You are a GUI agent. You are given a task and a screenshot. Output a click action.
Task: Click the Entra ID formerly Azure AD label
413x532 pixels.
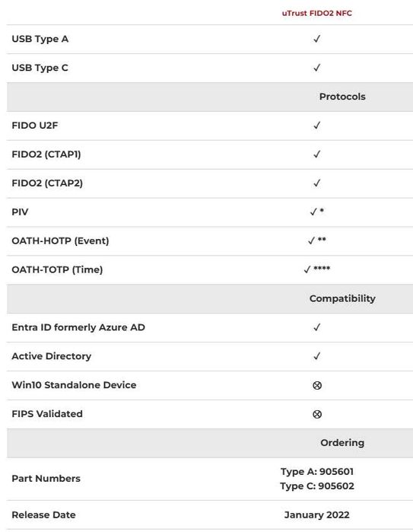point(78,327)
